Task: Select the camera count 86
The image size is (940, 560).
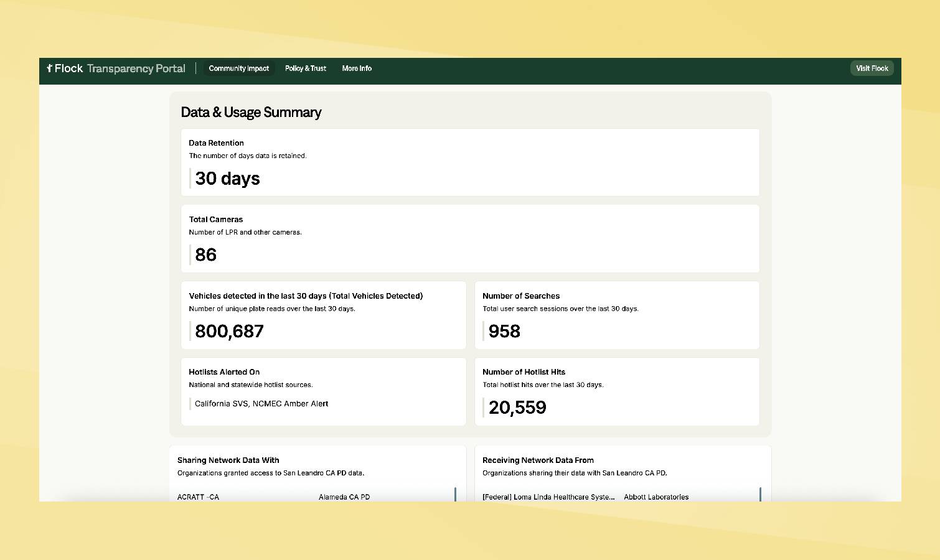Action: [206, 254]
